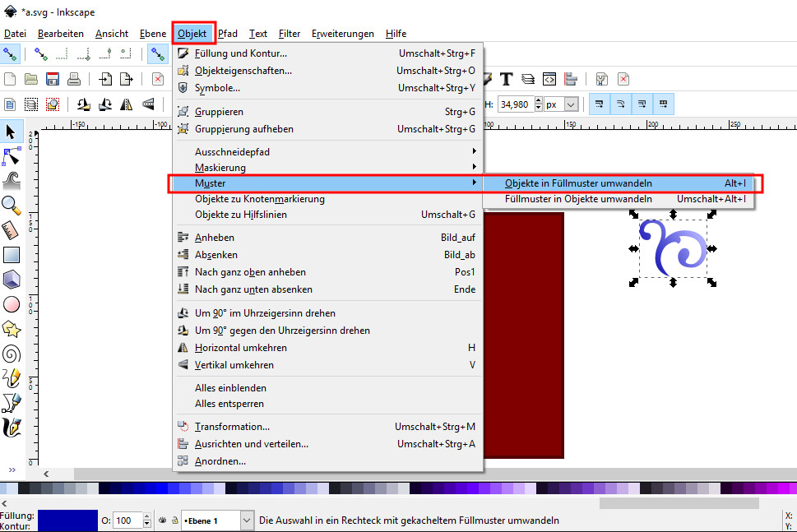Toggle move gradients with objects
Viewport: 797px width, 532px height.
coord(642,104)
